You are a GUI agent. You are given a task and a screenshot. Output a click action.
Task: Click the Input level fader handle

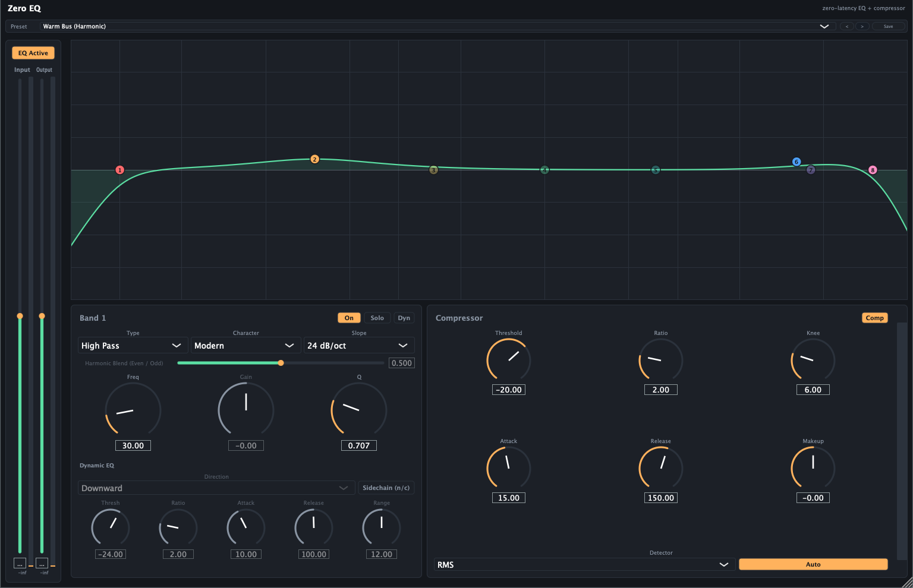click(x=20, y=316)
